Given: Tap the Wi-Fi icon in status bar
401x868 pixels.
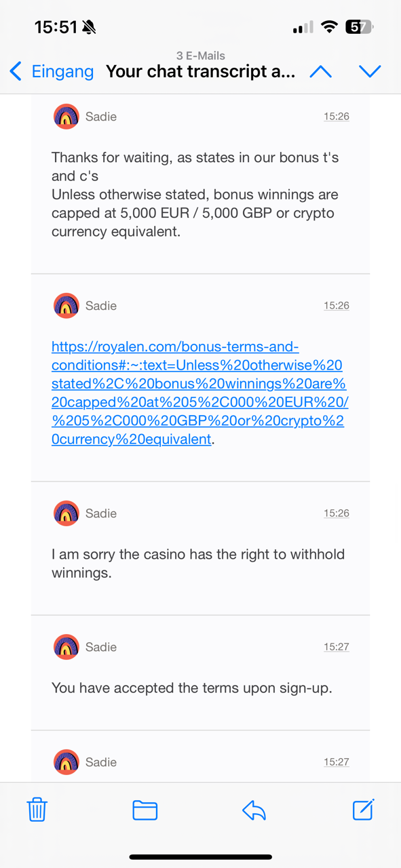Looking at the screenshot, I should click(x=330, y=27).
